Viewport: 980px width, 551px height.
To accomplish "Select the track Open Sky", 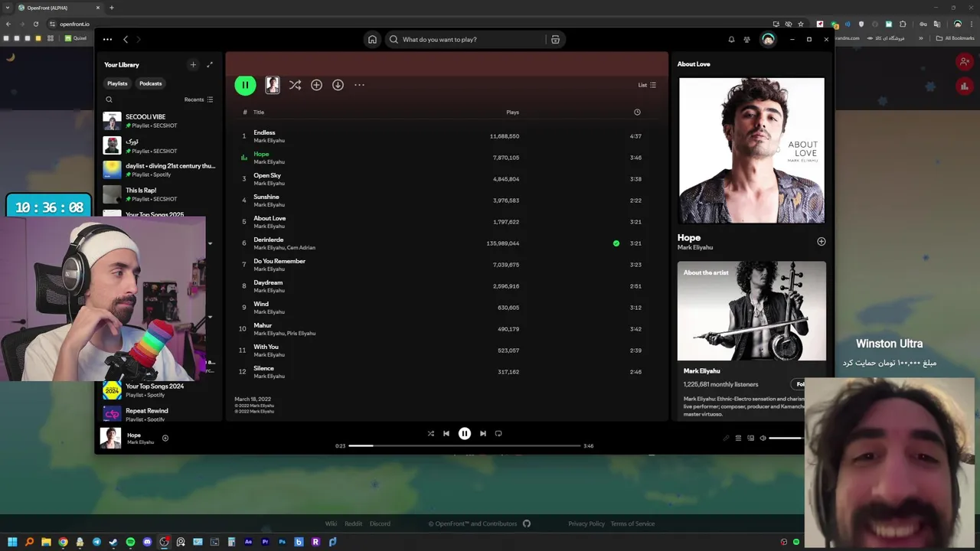I will click(x=446, y=179).
